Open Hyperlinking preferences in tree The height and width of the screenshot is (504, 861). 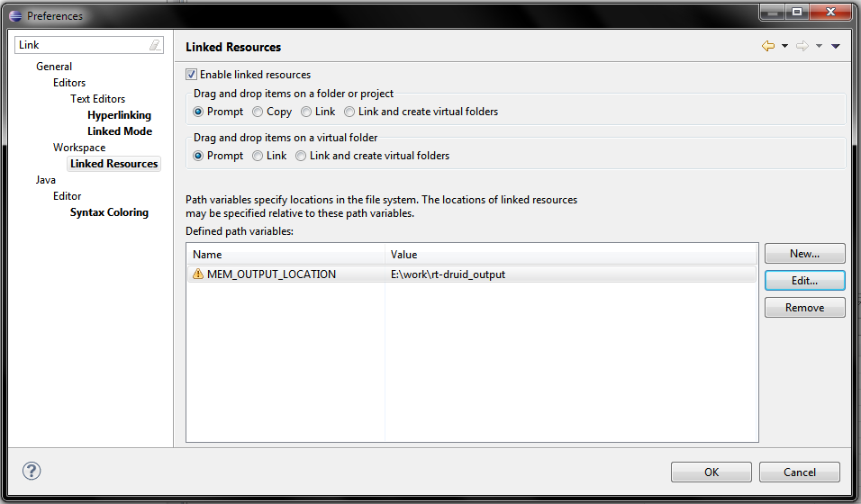coord(119,114)
